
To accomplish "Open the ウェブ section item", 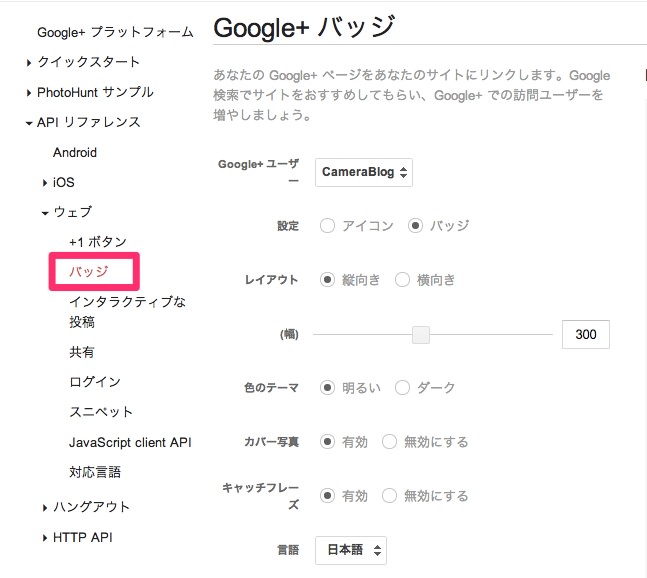I will point(73,212).
